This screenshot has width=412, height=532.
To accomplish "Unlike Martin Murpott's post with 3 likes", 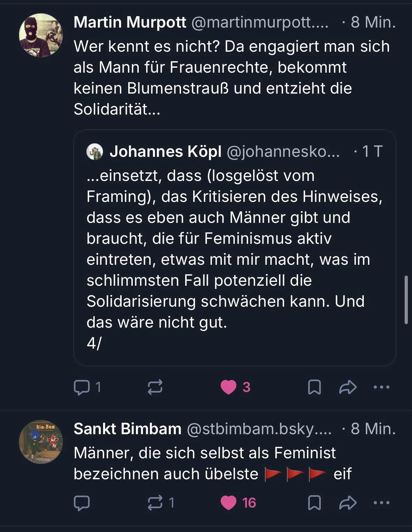I will coord(229,387).
